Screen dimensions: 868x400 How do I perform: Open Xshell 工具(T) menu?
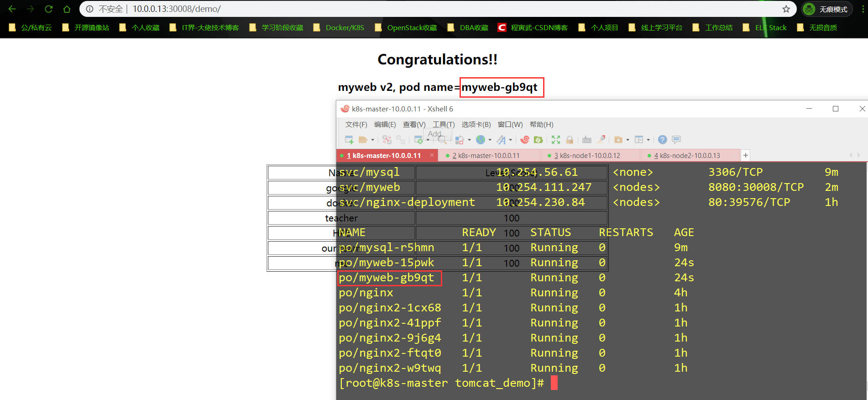click(x=444, y=125)
